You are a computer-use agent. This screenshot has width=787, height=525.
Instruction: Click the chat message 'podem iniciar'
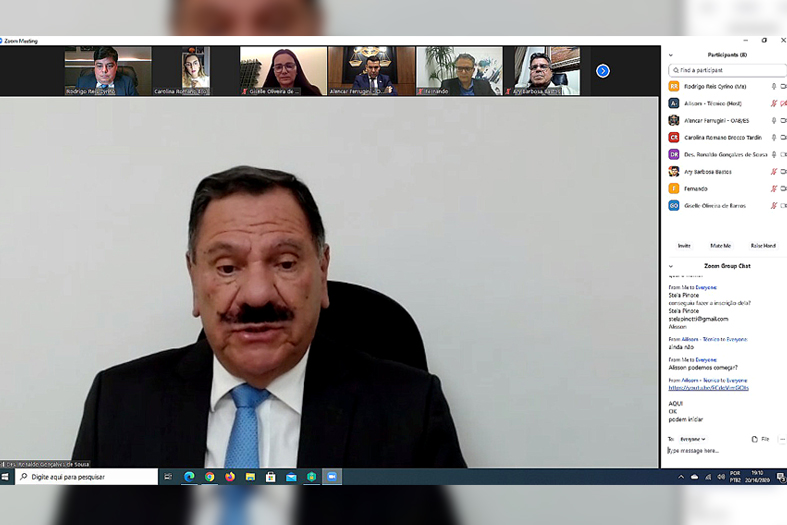point(686,420)
